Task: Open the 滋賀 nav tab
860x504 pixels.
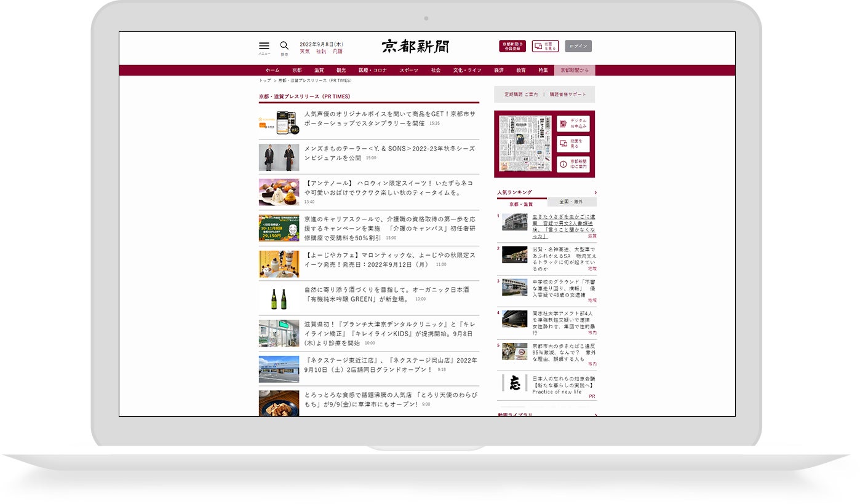Action: point(319,70)
